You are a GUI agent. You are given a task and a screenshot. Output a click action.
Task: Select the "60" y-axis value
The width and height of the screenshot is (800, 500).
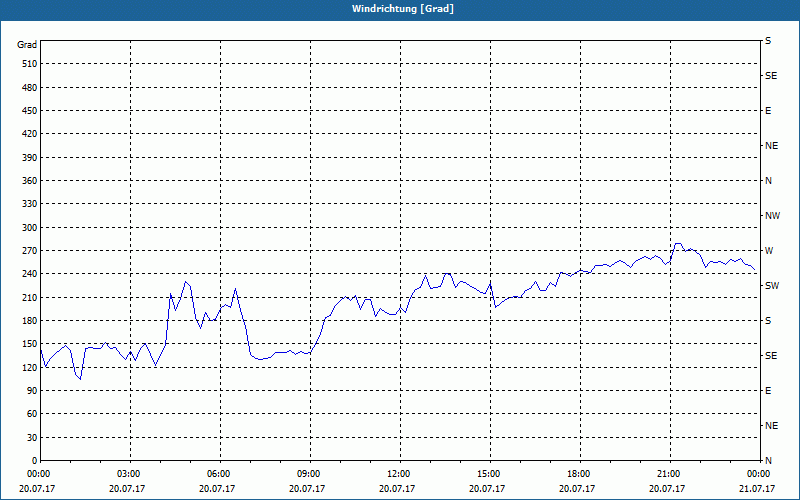32,414
